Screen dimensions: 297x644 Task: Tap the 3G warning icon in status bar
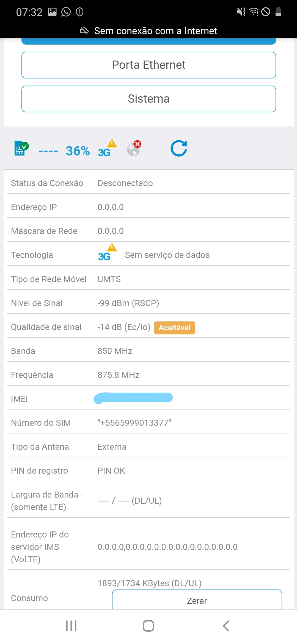107,149
